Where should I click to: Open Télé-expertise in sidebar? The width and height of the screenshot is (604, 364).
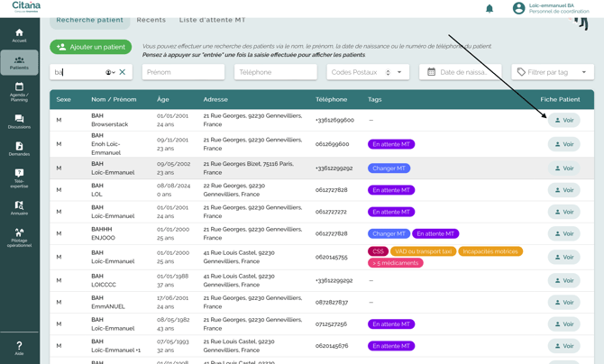(x=19, y=178)
